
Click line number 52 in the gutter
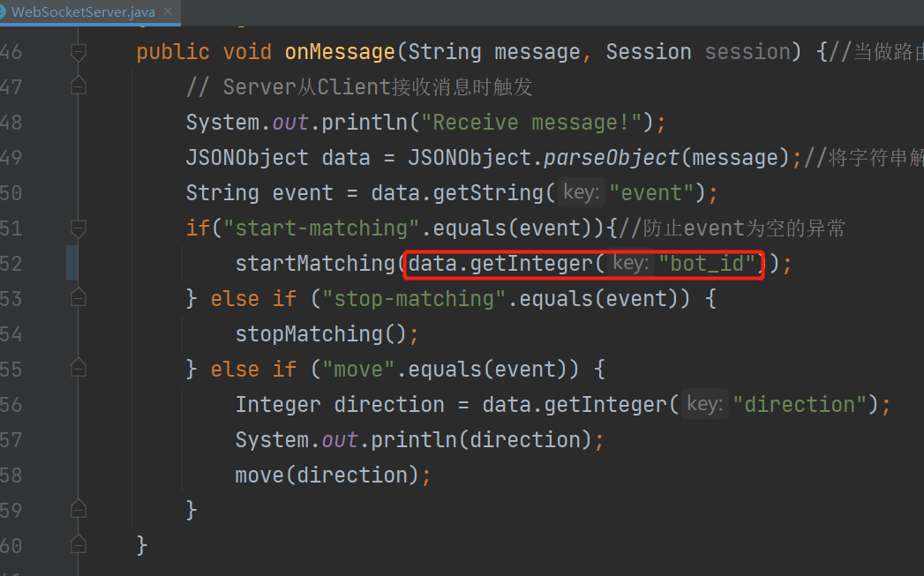pyautogui.click(x=11, y=263)
